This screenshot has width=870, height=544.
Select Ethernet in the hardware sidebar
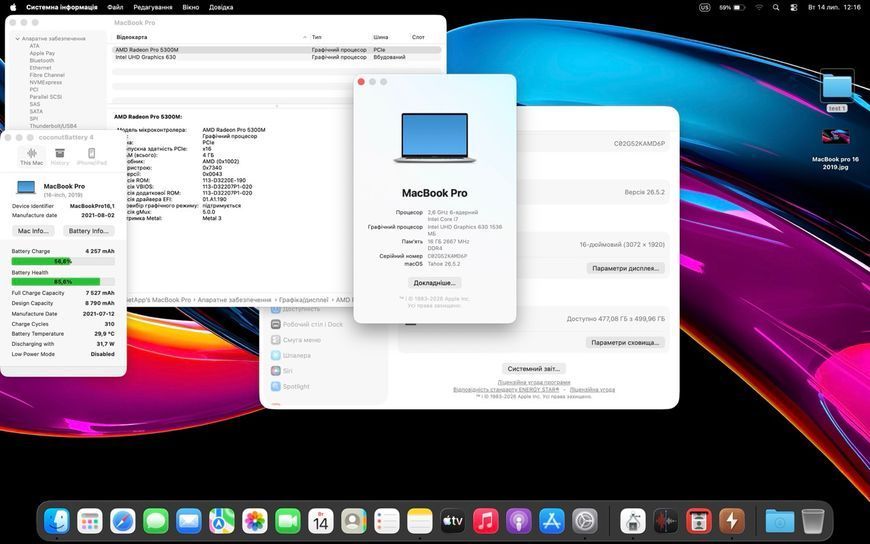click(x=41, y=68)
